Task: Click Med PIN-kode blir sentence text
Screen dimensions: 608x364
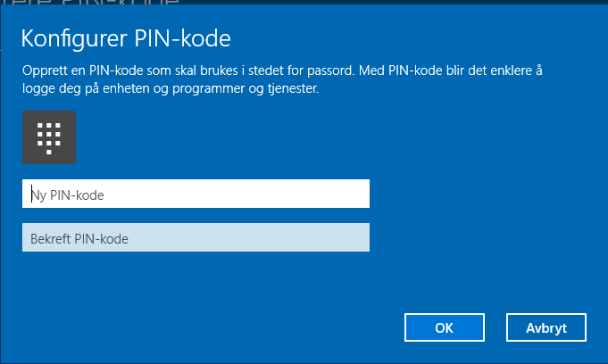Action: [450, 70]
